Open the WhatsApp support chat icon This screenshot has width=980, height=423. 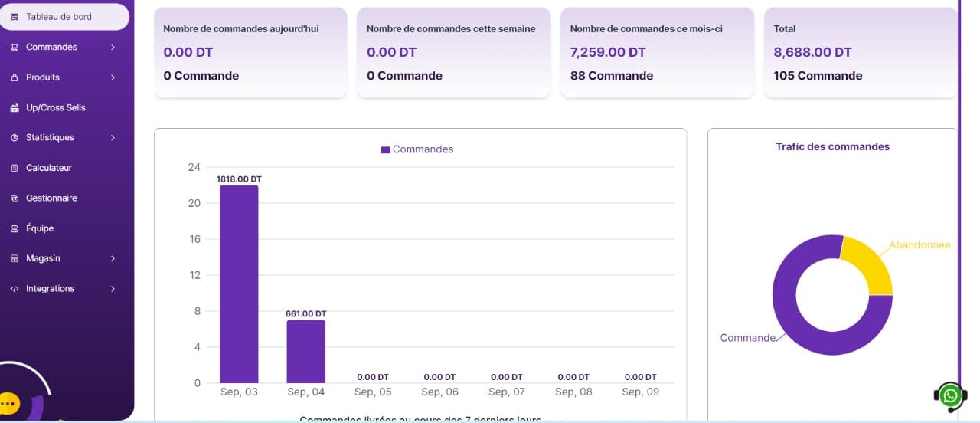point(950,396)
